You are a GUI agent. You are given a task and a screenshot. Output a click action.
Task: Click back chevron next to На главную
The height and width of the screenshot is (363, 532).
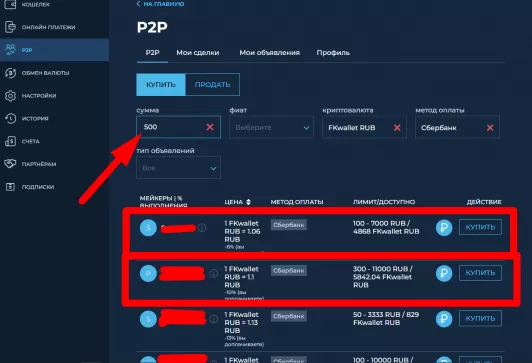[138, 4]
